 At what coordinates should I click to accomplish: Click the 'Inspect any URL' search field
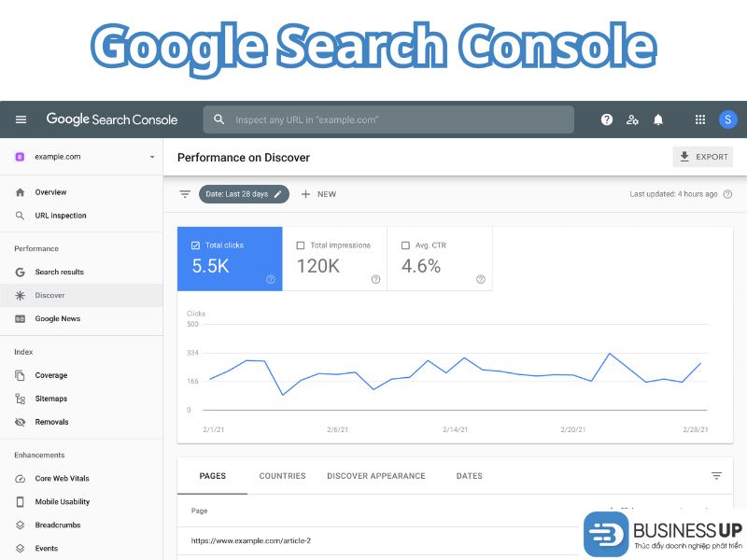pyautogui.click(x=388, y=119)
